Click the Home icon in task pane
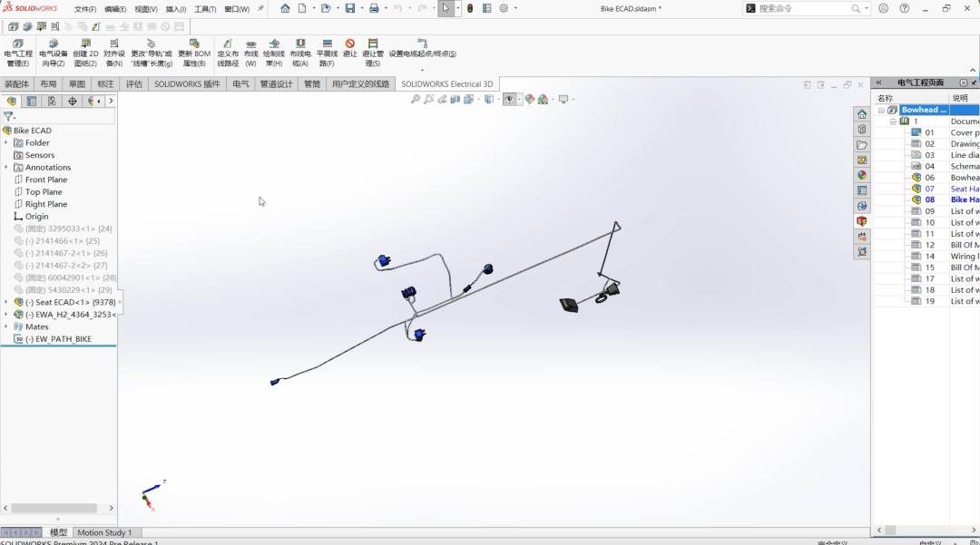Image resolution: width=980 pixels, height=545 pixels. pos(862,114)
